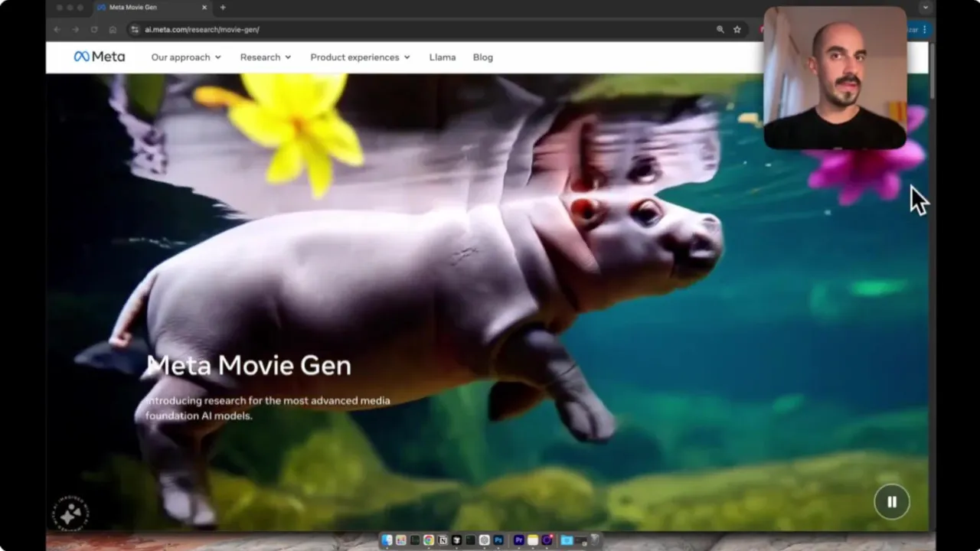View site information icon in address bar
This screenshot has width=980, height=551.
coord(135,29)
